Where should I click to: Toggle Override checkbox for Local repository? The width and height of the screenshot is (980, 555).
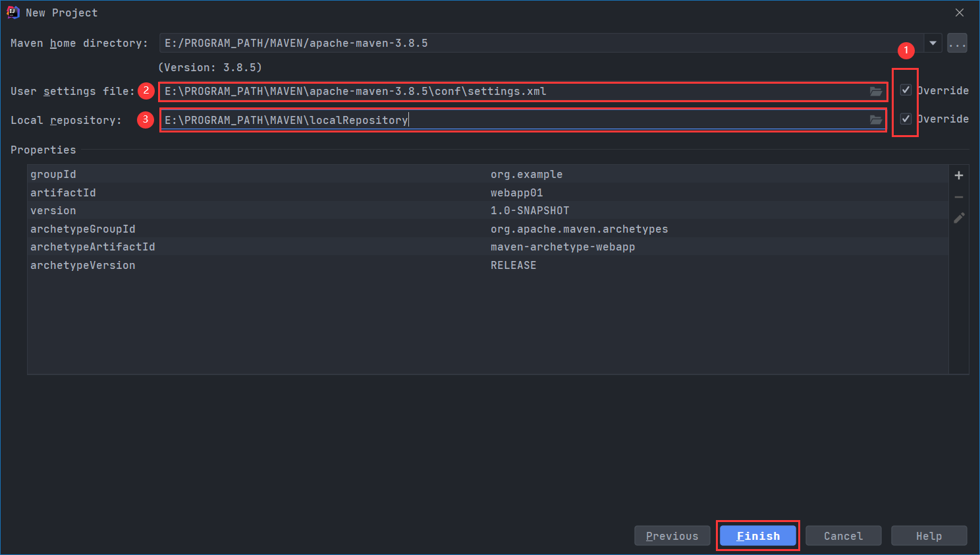[906, 119]
